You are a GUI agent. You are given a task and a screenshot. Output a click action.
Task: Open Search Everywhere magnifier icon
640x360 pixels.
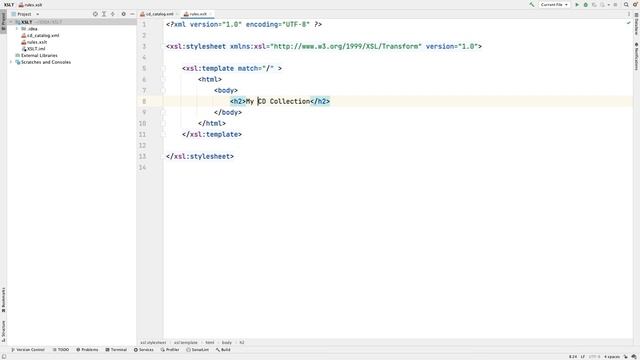click(626, 4)
